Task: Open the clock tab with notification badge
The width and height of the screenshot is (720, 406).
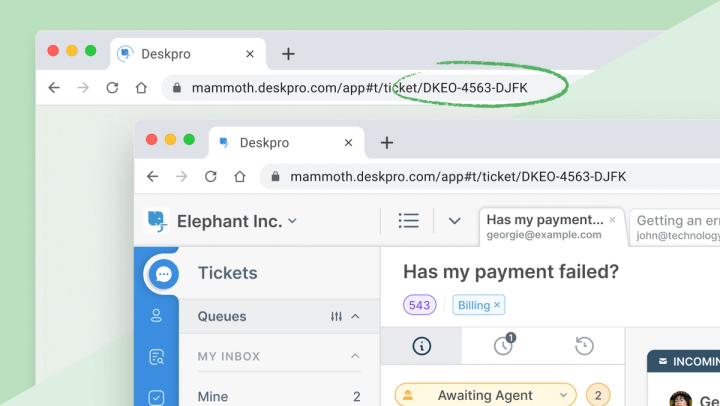Action: coord(503,346)
